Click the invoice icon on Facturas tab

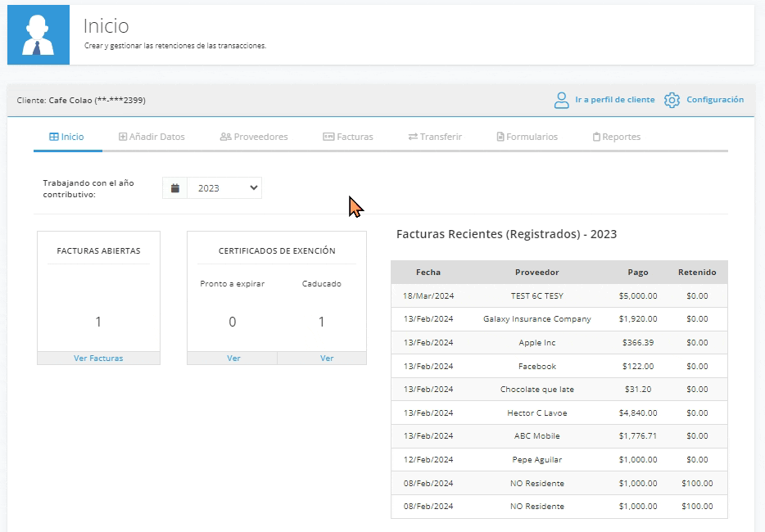coord(328,137)
